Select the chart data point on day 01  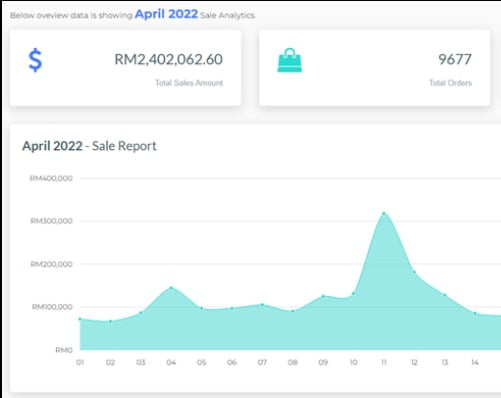tap(80, 319)
